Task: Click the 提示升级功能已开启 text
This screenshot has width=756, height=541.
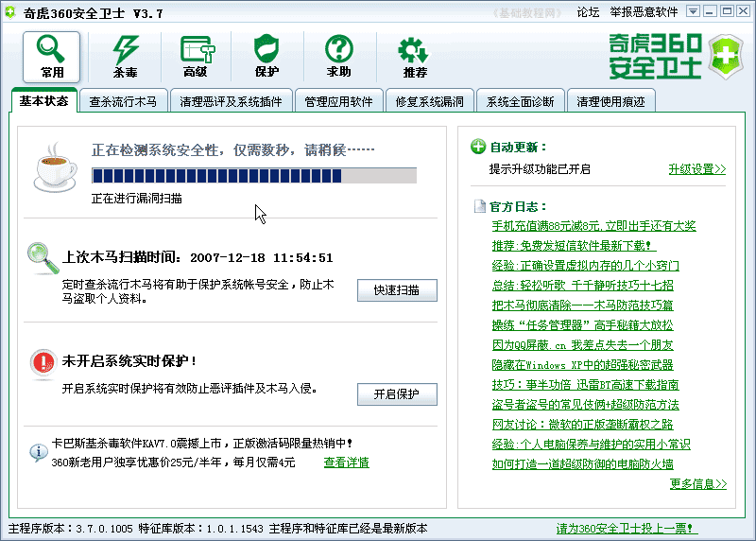Action: (540, 169)
